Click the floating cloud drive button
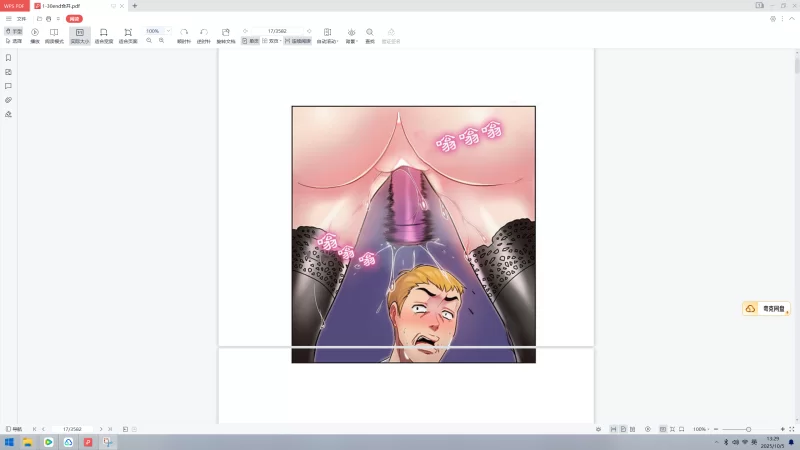This screenshot has height=450, width=800. (x=766, y=309)
